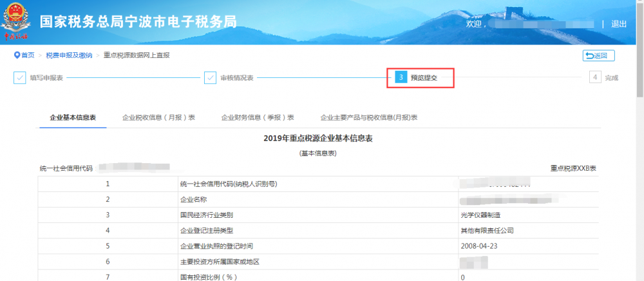Click the 预览提交 step label
644x281 pixels.
click(424, 78)
